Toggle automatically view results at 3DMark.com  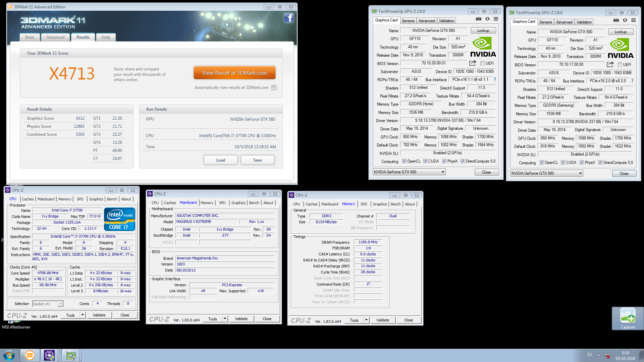pyautogui.click(x=274, y=87)
